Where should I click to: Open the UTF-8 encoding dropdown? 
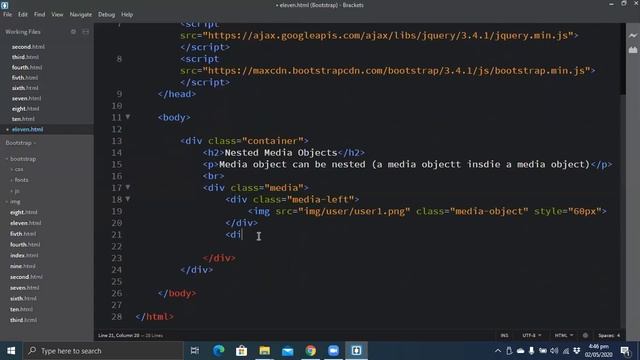(x=531, y=335)
